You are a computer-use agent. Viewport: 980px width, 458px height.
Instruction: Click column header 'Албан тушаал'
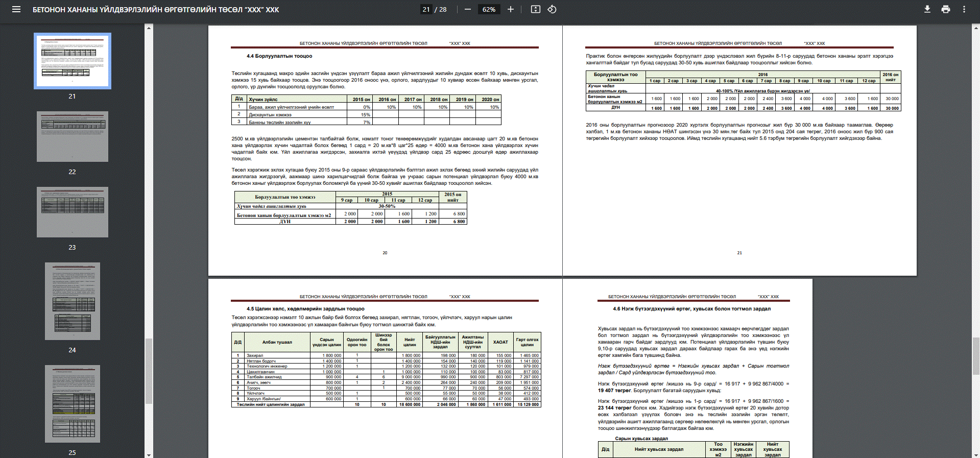click(277, 342)
